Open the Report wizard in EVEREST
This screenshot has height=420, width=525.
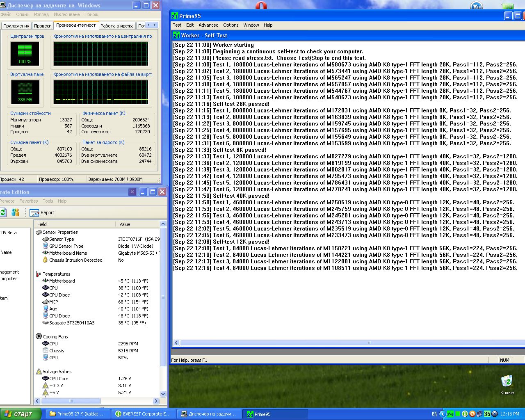coord(42,212)
